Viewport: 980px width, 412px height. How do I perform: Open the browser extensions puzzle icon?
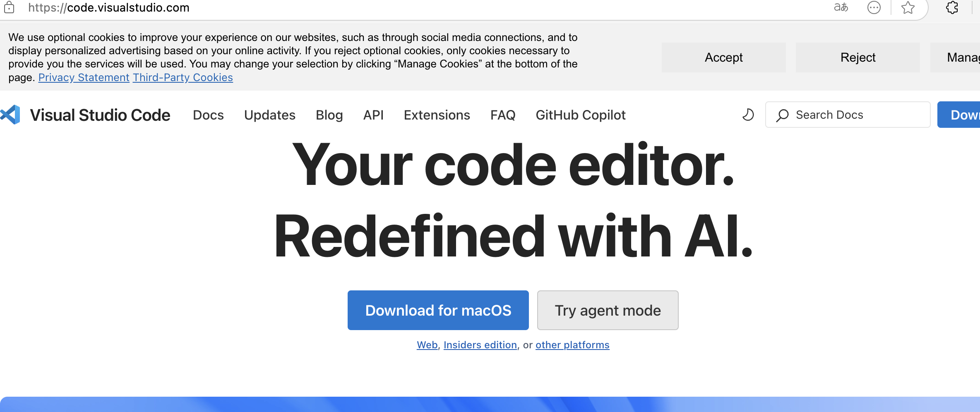click(952, 7)
